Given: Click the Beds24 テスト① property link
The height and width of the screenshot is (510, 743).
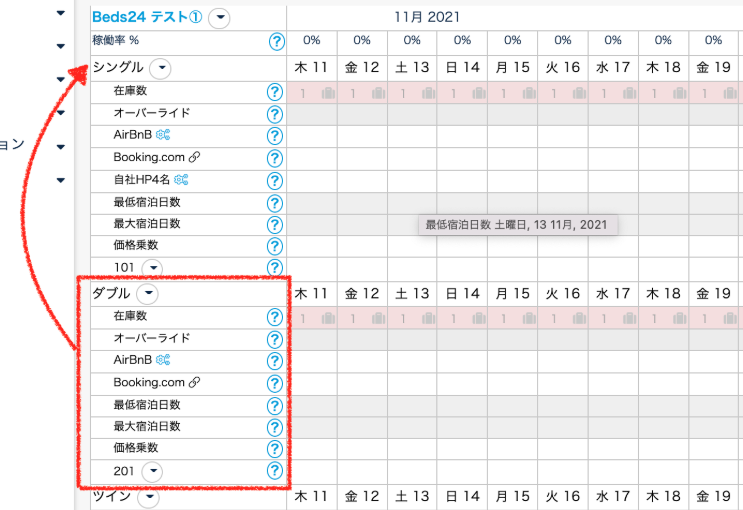Looking at the screenshot, I should tap(146, 17).
